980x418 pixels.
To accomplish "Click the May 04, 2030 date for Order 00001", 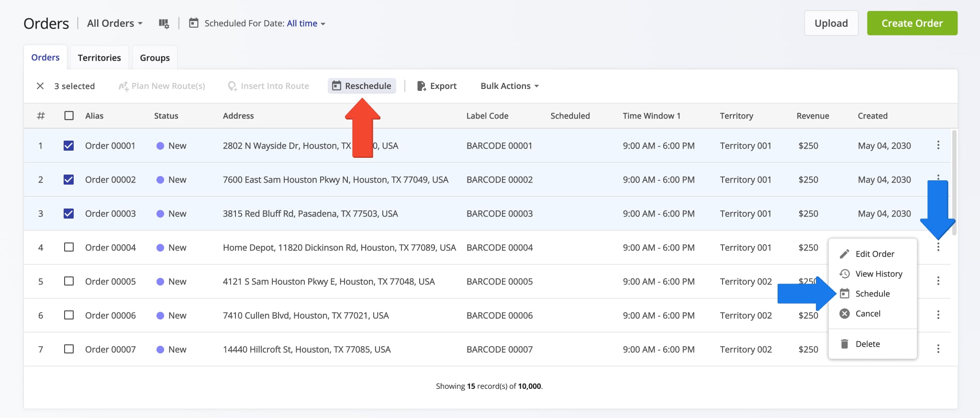I will click(884, 146).
